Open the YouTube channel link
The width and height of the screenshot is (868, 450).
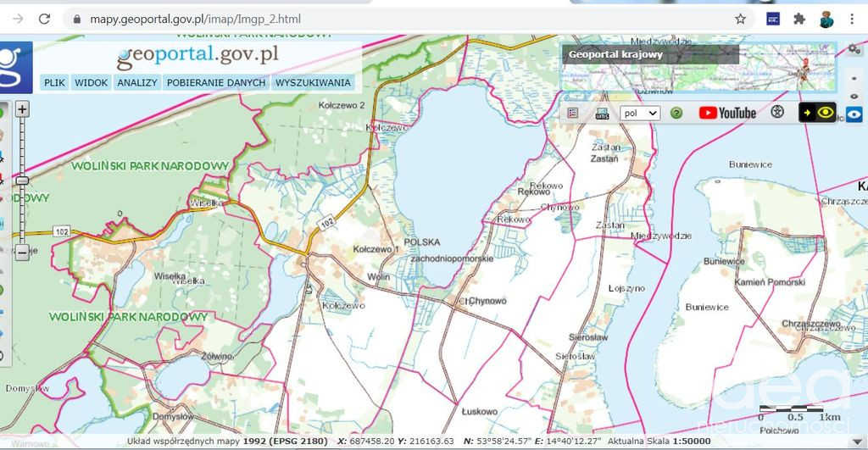727,113
